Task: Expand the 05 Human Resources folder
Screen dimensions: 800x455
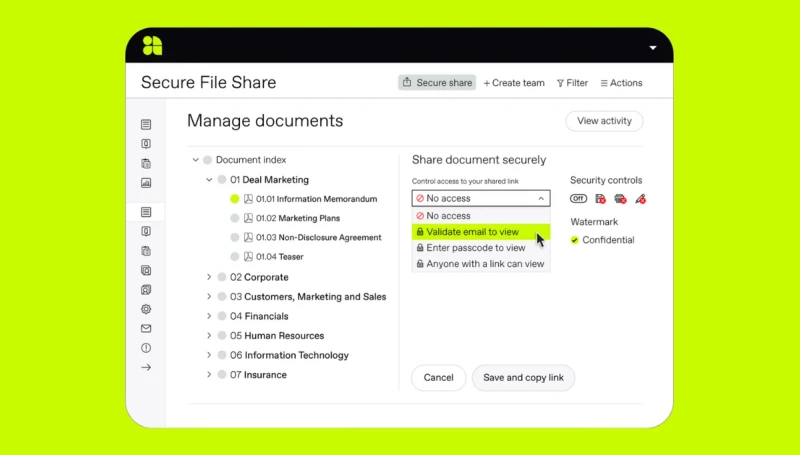Action: (x=209, y=336)
